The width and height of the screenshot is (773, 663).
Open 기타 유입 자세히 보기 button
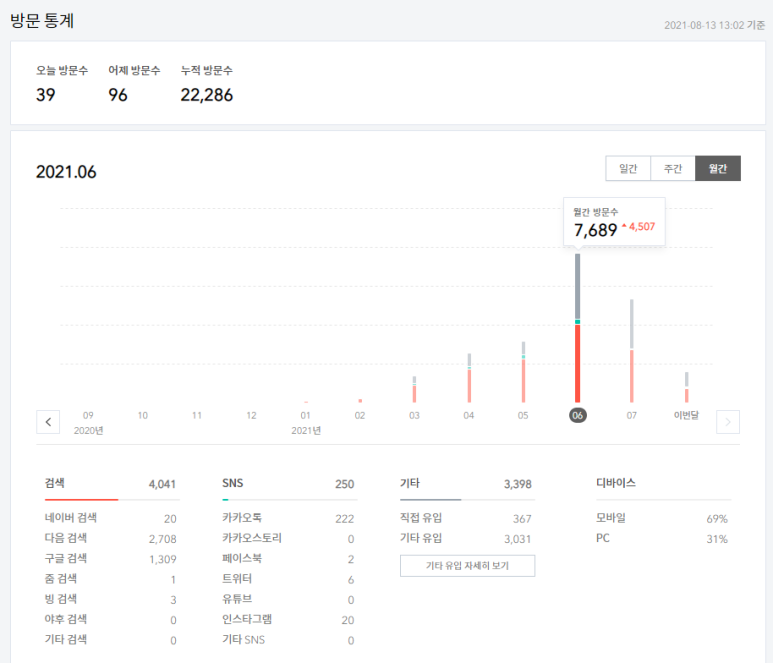coord(467,566)
